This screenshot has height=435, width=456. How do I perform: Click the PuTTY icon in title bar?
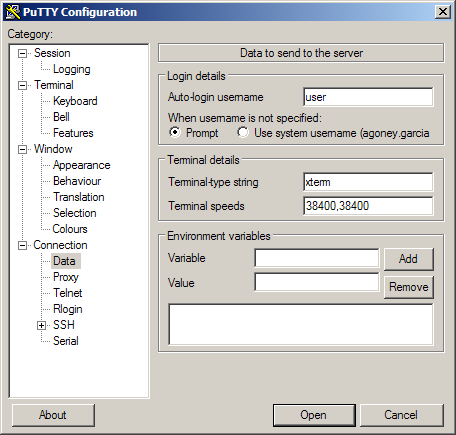13,12
